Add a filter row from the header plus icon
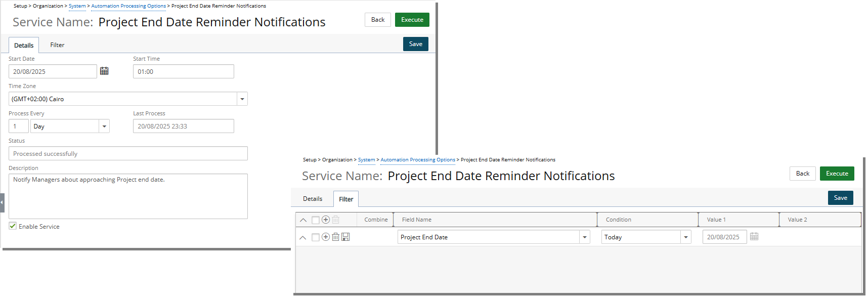 pyautogui.click(x=326, y=220)
